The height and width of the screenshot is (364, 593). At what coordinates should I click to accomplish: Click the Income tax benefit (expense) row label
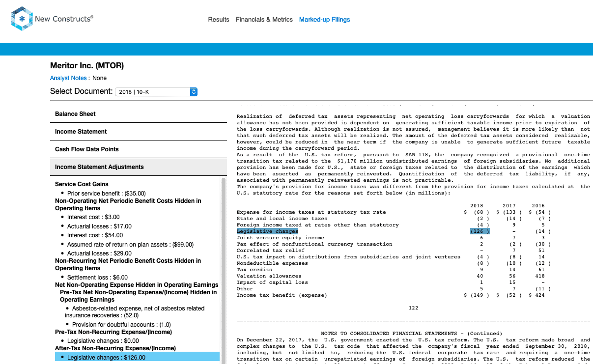(x=282, y=295)
